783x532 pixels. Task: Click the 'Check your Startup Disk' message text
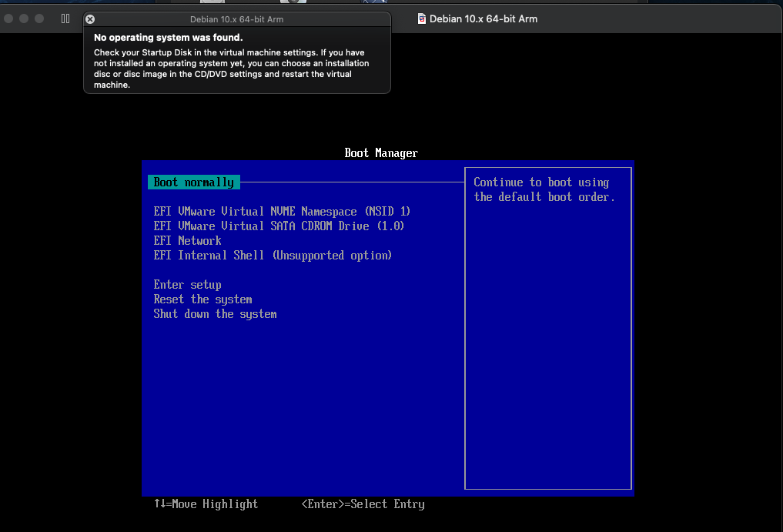pos(231,69)
